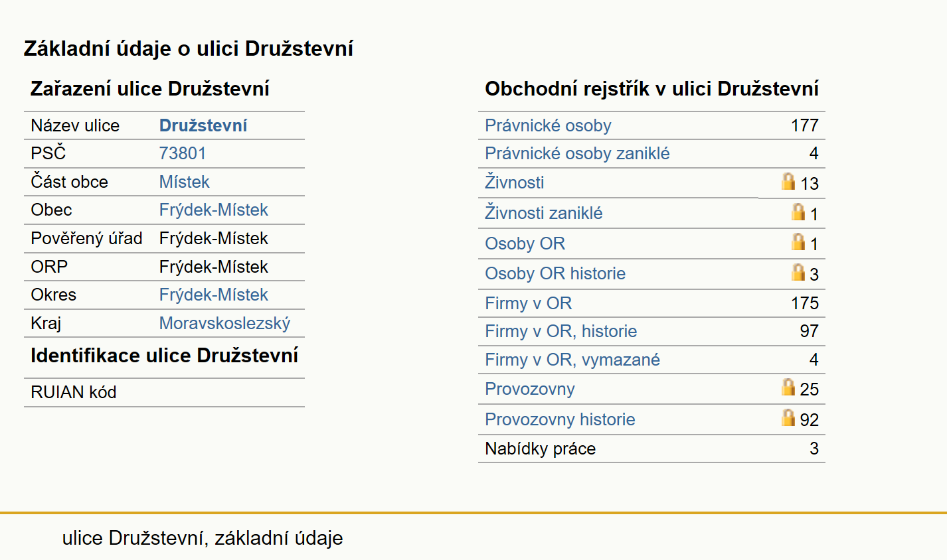947x560 pixels.
Task: Select the Provozovny historie link
Action: (560, 419)
